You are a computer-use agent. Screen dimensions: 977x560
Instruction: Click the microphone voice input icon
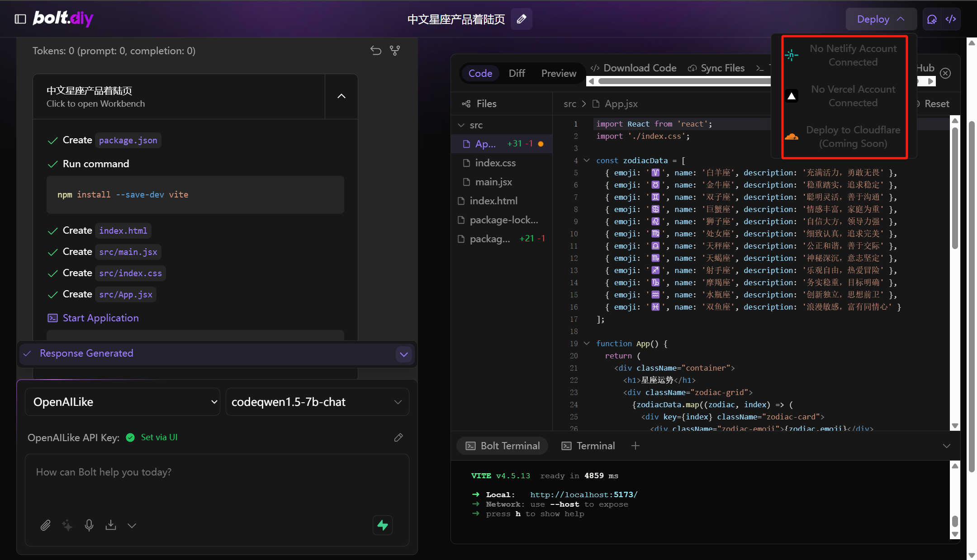pyautogui.click(x=89, y=525)
